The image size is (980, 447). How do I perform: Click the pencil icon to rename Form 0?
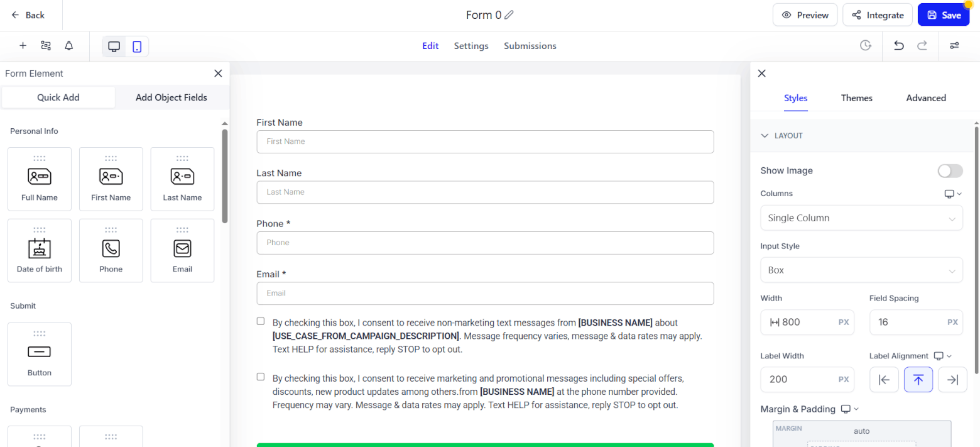509,15
